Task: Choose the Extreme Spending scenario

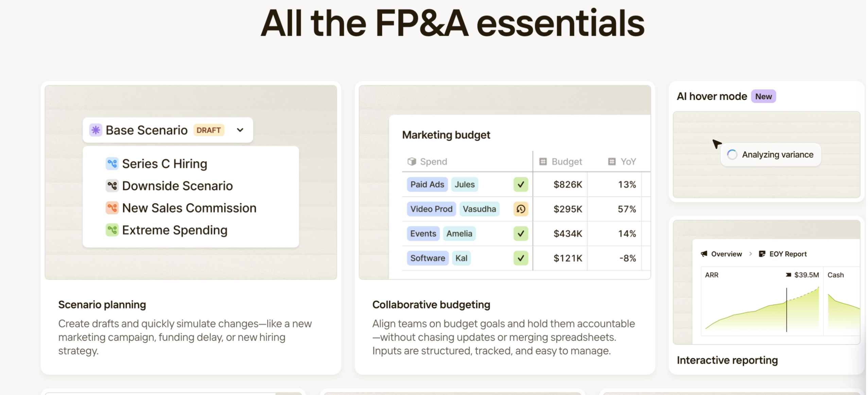Action: click(174, 230)
